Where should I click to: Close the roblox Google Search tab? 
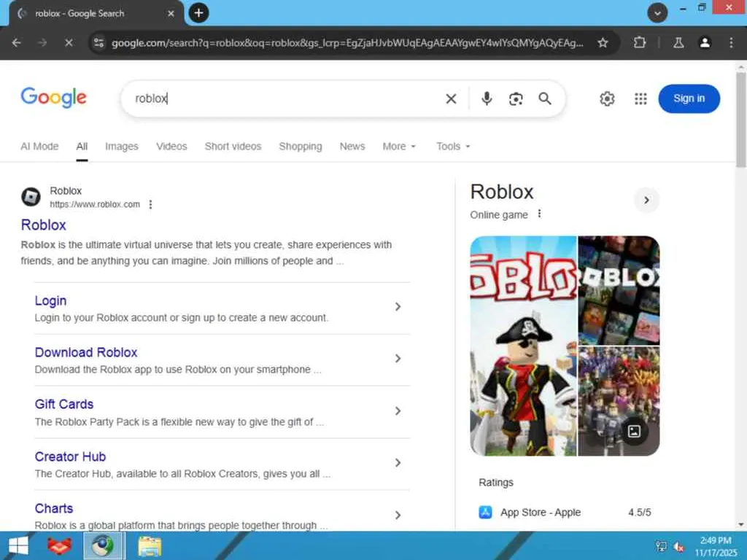(171, 13)
